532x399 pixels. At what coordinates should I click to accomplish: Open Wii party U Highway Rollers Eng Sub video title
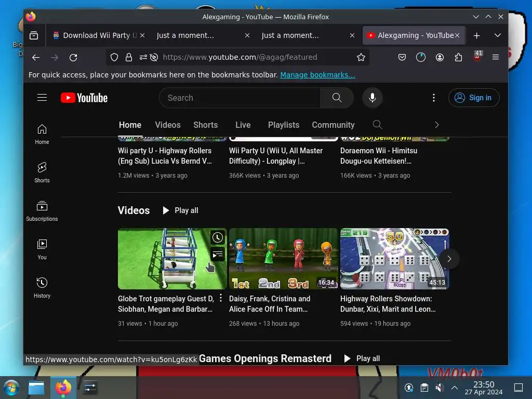pyautogui.click(x=165, y=156)
